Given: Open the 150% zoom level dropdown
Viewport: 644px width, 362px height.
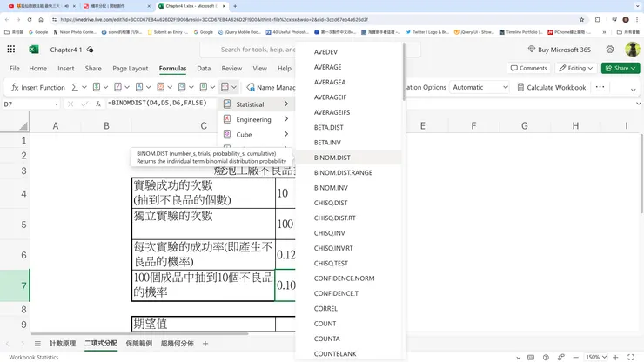Looking at the screenshot, I should [596, 357].
